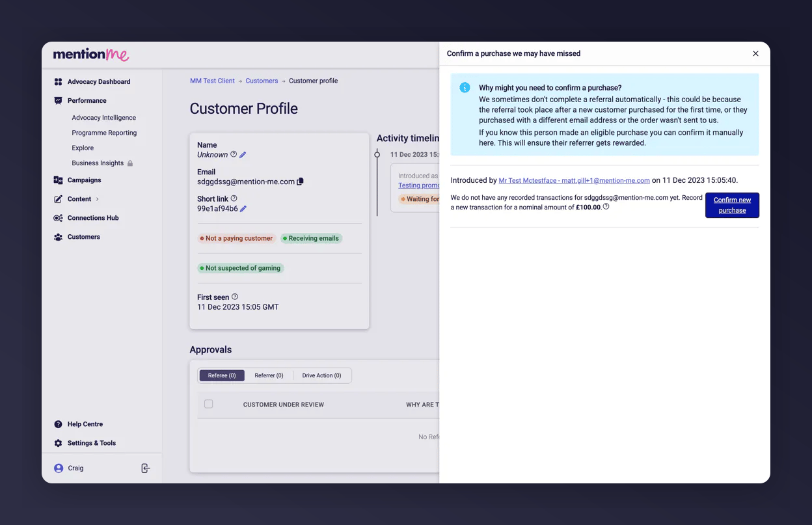Click the Customer profile breadcrumb text
The height and width of the screenshot is (525, 812).
[x=313, y=81]
